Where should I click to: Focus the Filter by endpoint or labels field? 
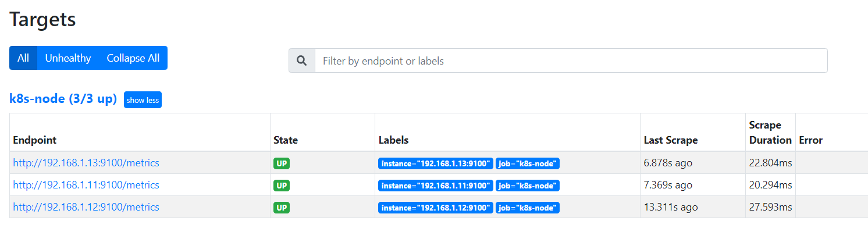571,60
